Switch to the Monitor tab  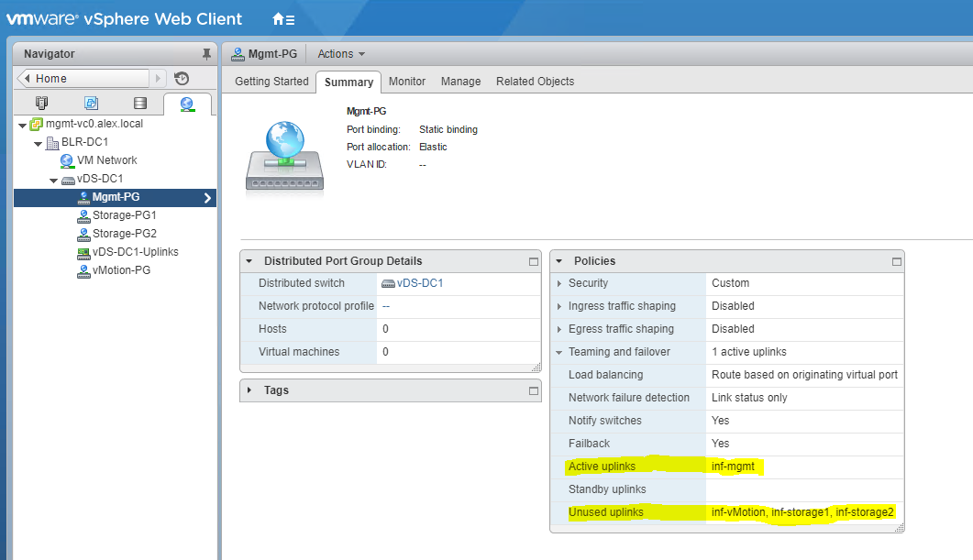tap(406, 82)
